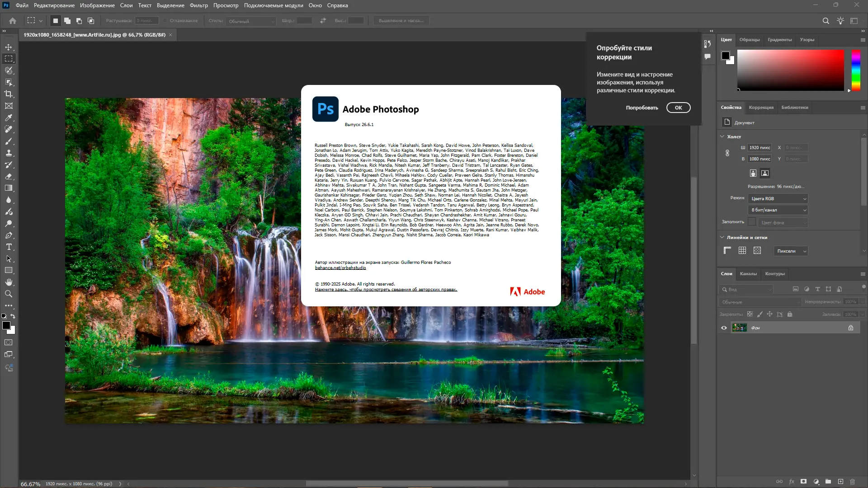868x488 pixels.
Task: Toggle the width-height link constraint icon
Action: click(727, 153)
